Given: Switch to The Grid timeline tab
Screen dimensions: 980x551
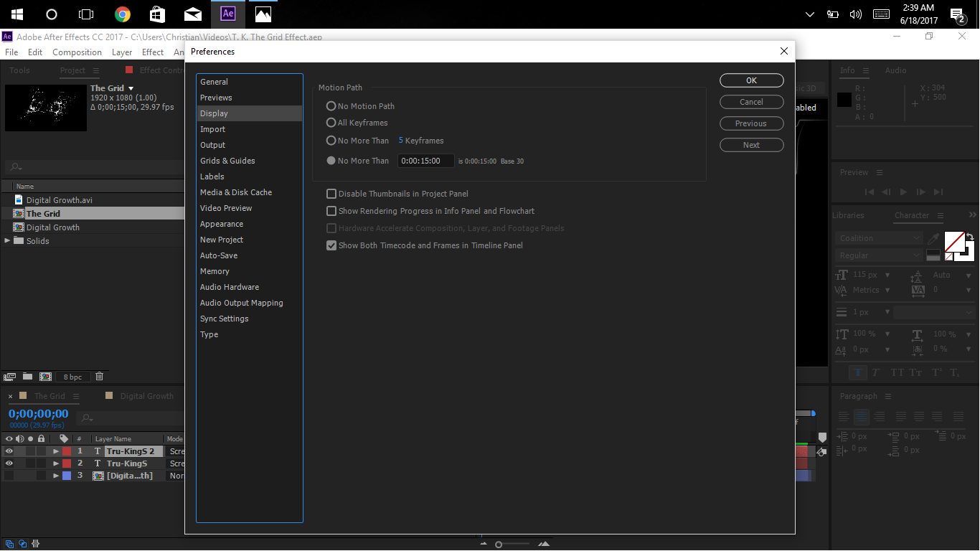Looking at the screenshot, I should click(x=50, y=396).
